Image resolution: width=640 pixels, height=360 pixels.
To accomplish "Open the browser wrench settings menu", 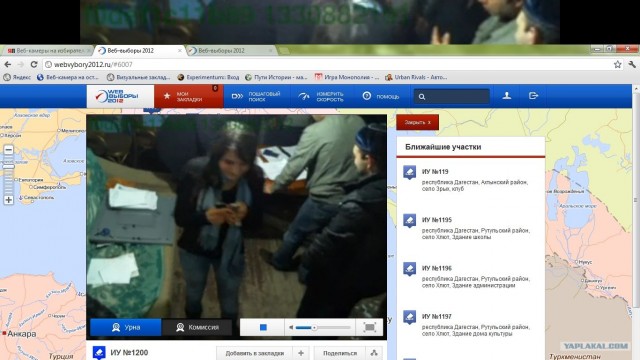I will tap(632, 64).
